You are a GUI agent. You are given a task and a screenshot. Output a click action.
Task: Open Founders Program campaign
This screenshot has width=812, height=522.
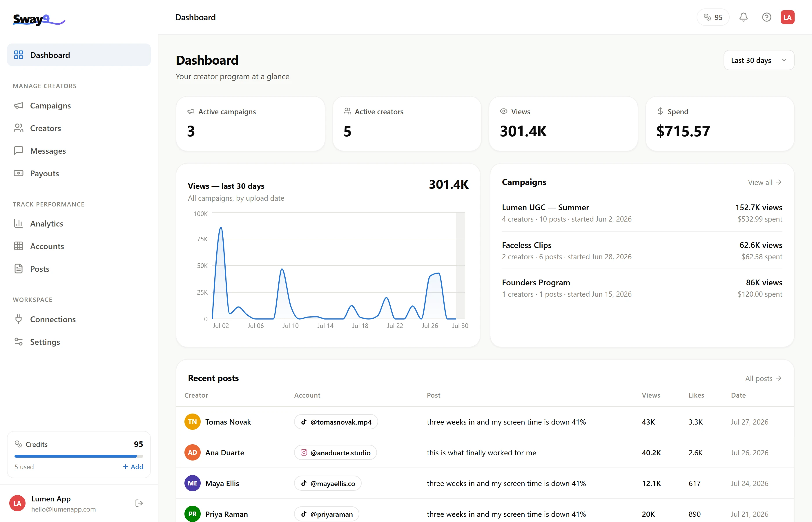[x=642, y=288]
